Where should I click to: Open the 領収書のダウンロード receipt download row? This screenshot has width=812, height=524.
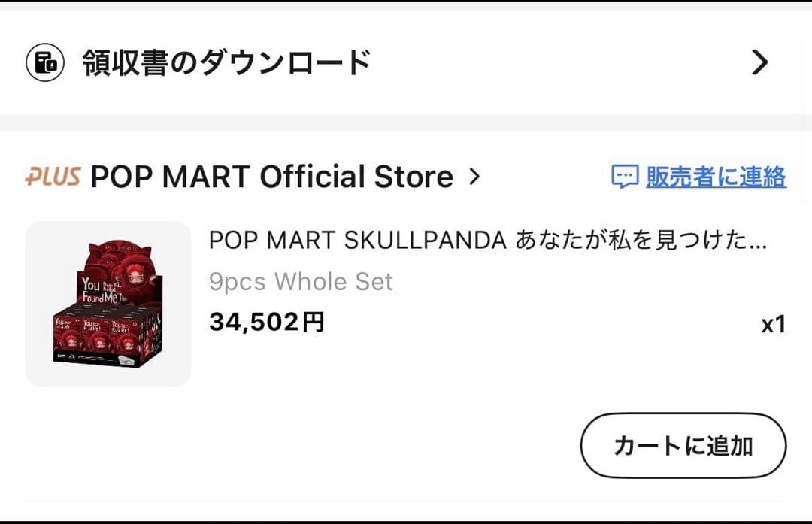coord(226,62)
